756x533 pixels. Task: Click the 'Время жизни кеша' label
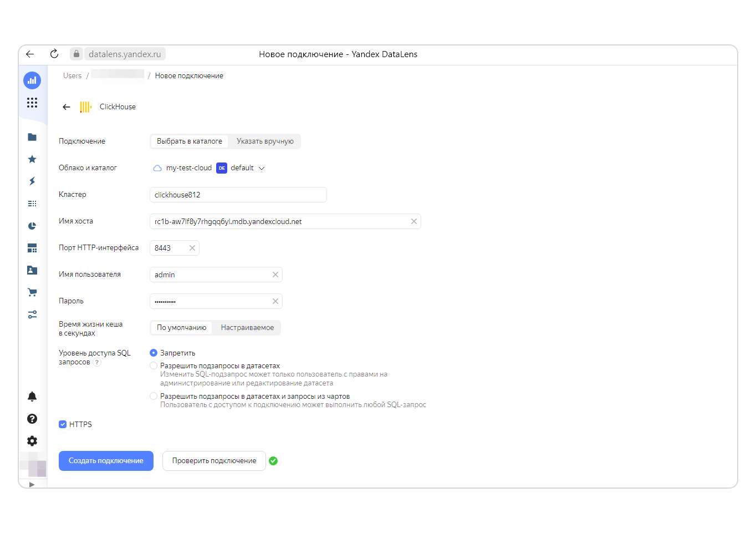(91, 329)
